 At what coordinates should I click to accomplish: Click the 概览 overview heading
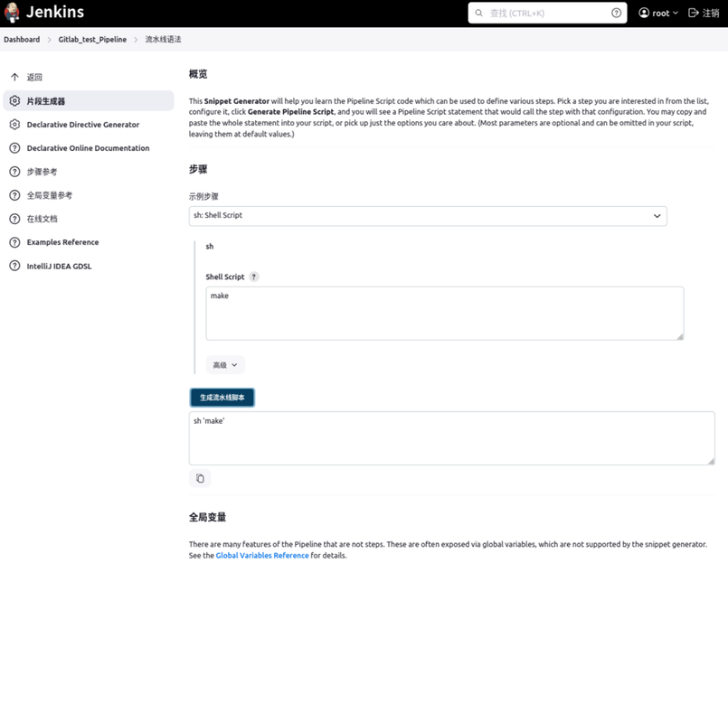(x=198, y=74)
